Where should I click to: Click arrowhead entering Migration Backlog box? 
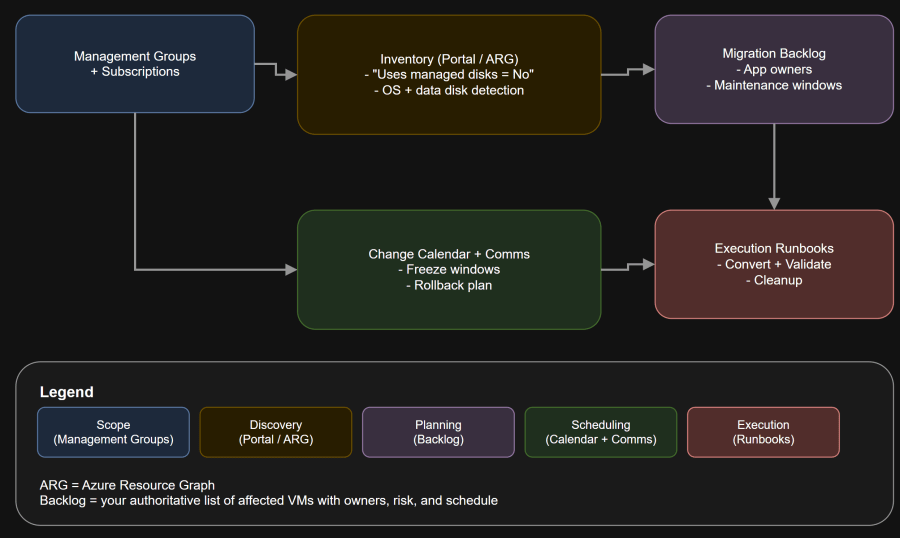[x=649, y=69]
